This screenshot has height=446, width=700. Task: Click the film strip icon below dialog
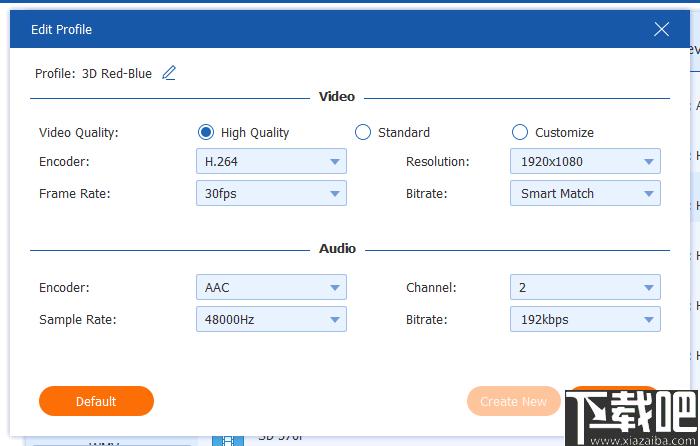228,439
